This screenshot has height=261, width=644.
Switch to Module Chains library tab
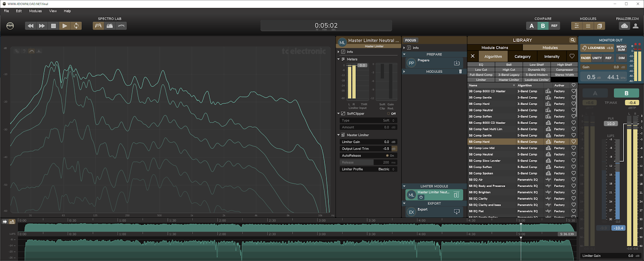[x=495, y=47]
